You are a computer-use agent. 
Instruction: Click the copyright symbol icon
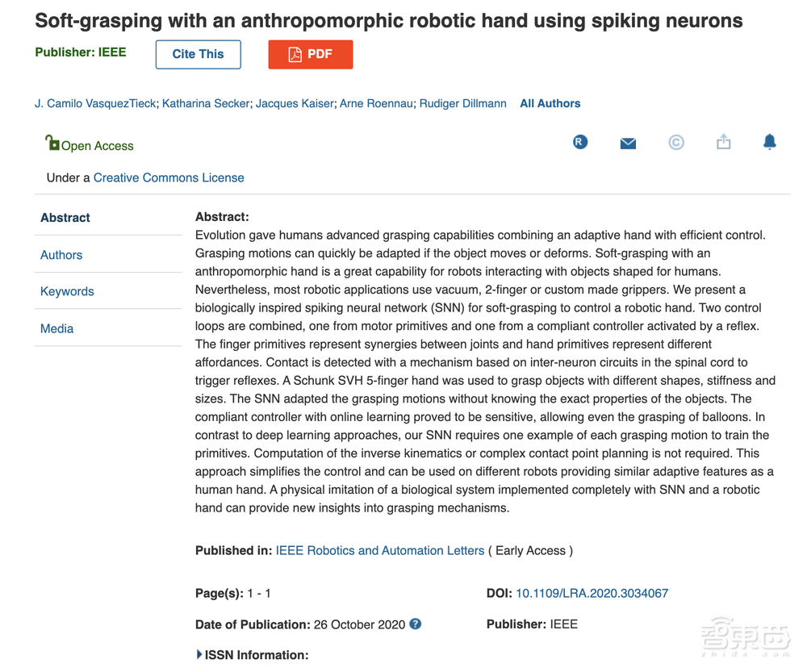[x=676, y=143]
